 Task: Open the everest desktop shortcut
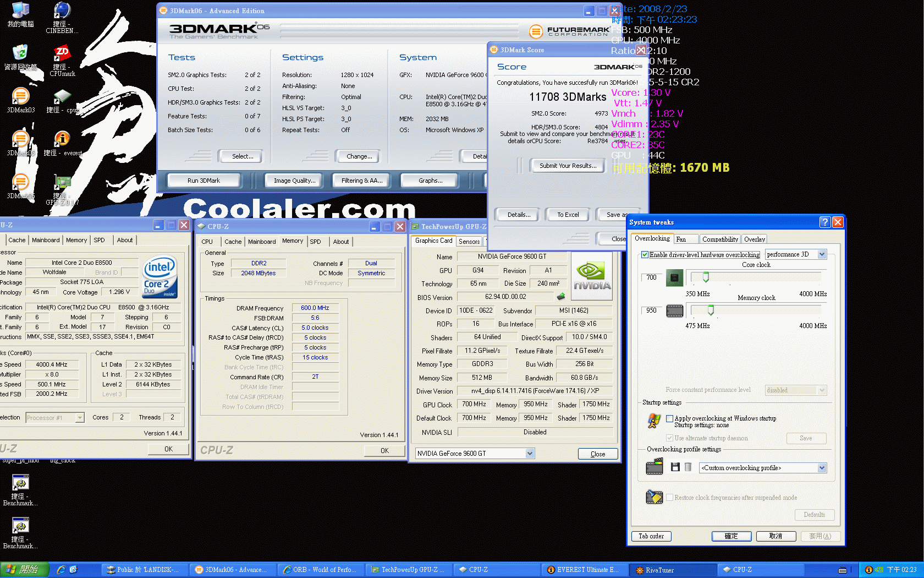click(62, 143)
